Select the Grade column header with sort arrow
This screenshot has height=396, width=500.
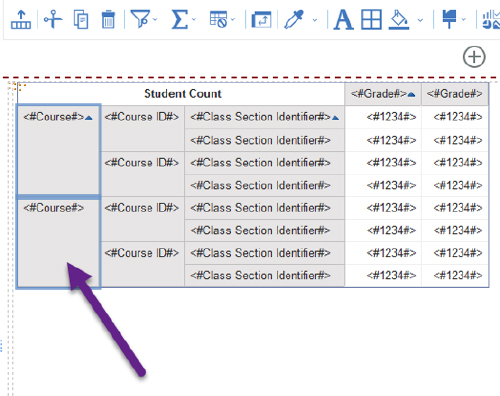(383, 94)
